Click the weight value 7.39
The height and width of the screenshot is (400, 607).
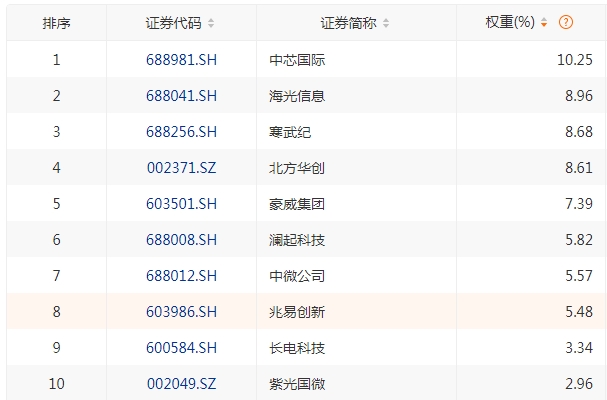click(579, 204)
